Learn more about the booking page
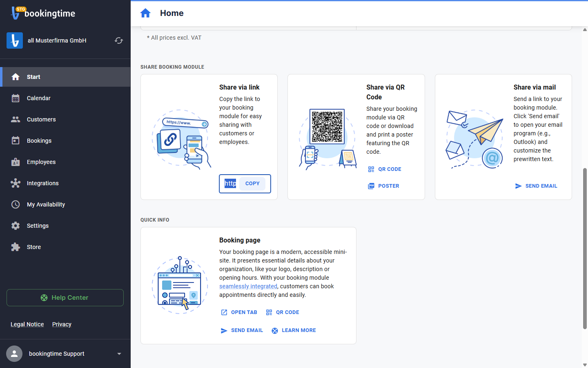The image size is (588, 368). point(294,330)
